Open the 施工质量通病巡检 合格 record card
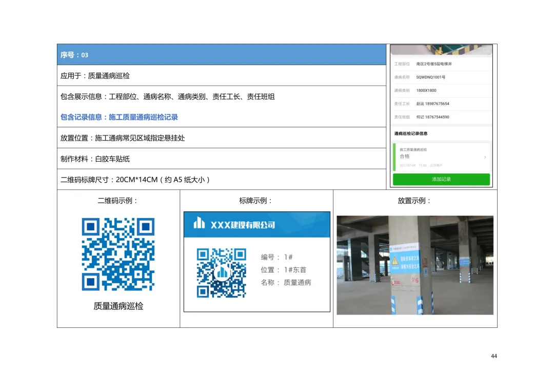Screen dimensions: 554x392 pyautogui.click(x=442, y=157)
